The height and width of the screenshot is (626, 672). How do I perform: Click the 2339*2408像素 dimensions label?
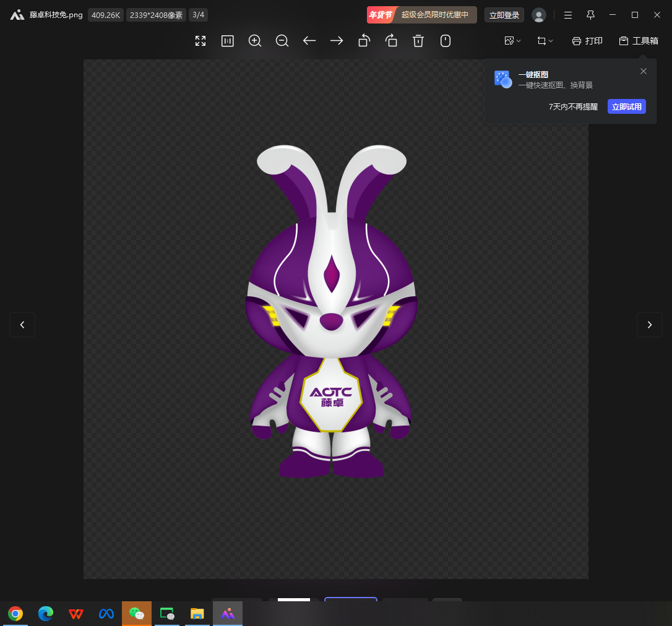coord(156,15)
